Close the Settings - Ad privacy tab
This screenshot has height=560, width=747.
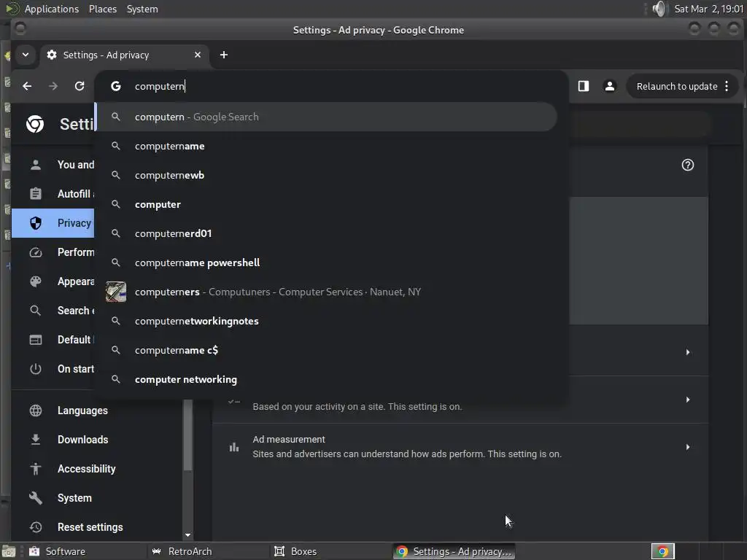[x=198, y=55]
